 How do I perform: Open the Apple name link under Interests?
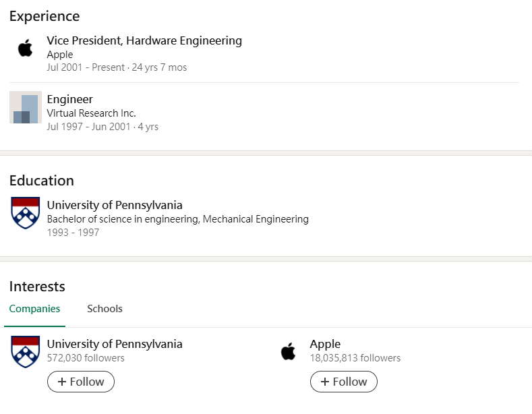point(325,344)
